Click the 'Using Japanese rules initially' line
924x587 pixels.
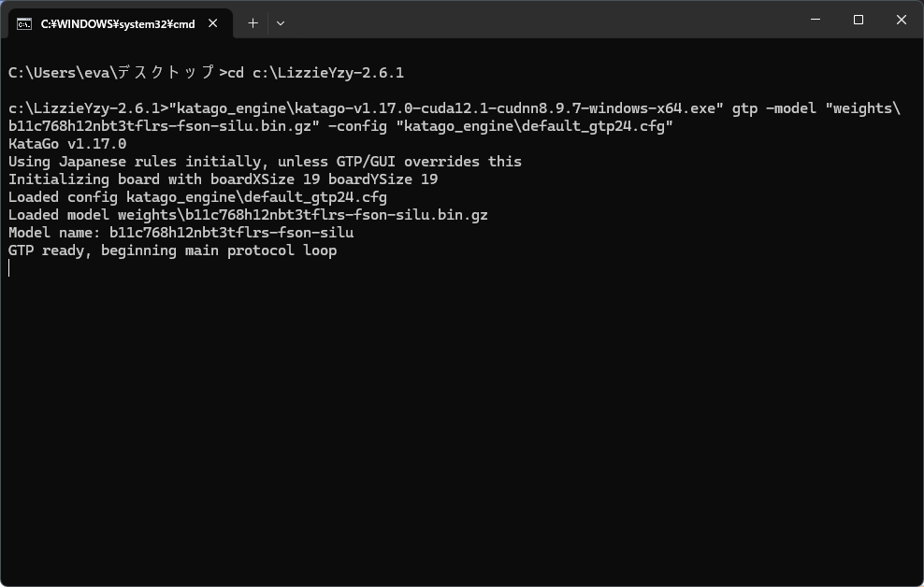coord(265,162)
